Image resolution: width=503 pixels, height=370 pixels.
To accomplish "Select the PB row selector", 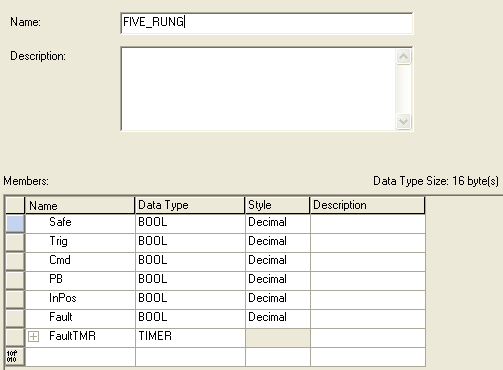I will pyautogui.click(x=15, y=280).
